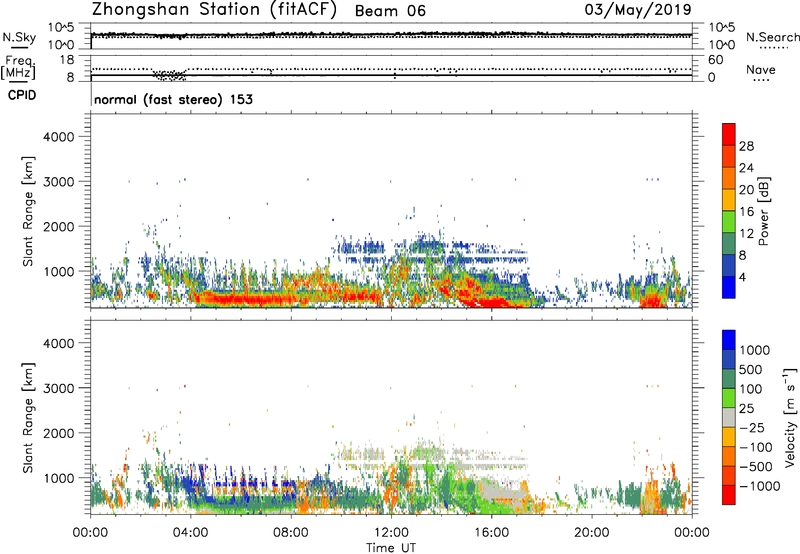Click the velocity colorbar tick "-1000"

pos(760,486)
